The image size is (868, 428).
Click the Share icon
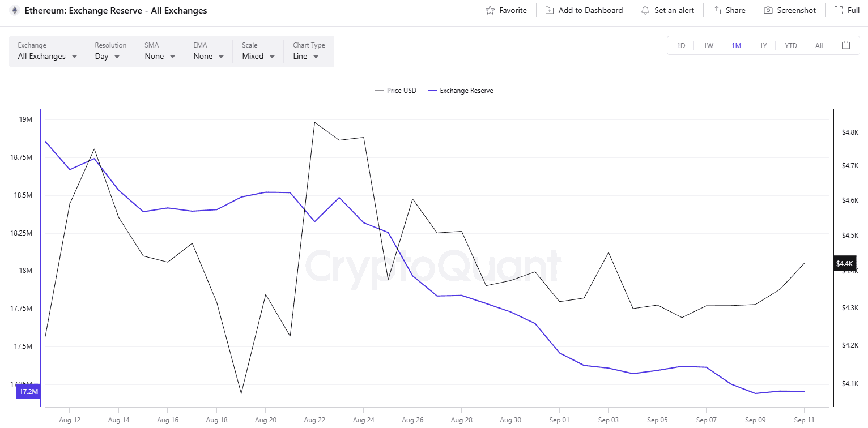coord(717,10)
